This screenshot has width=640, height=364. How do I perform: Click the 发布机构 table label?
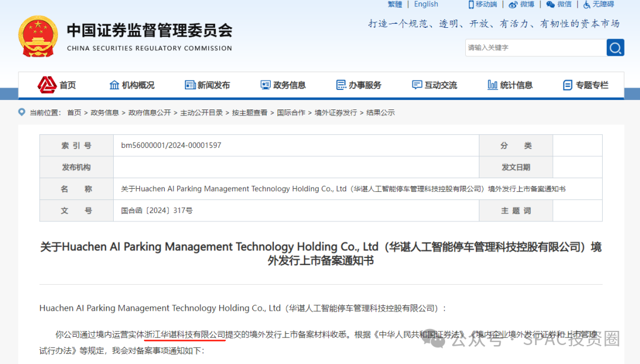point(76,167)
